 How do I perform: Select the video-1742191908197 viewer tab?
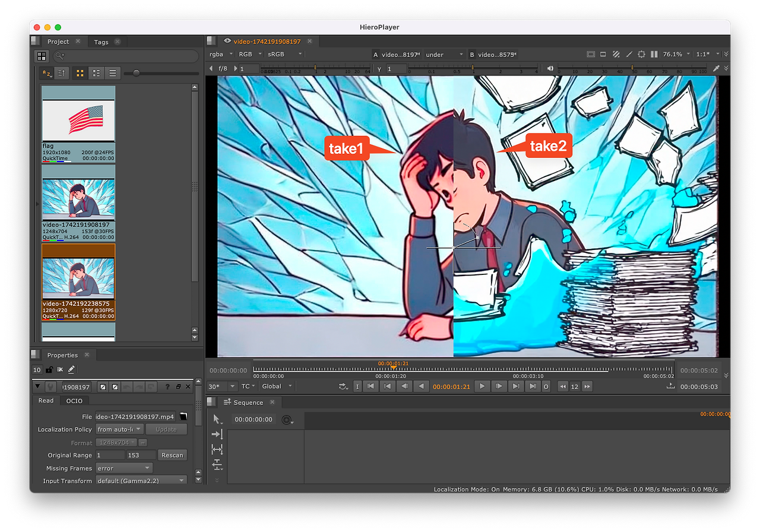[267, 42]
